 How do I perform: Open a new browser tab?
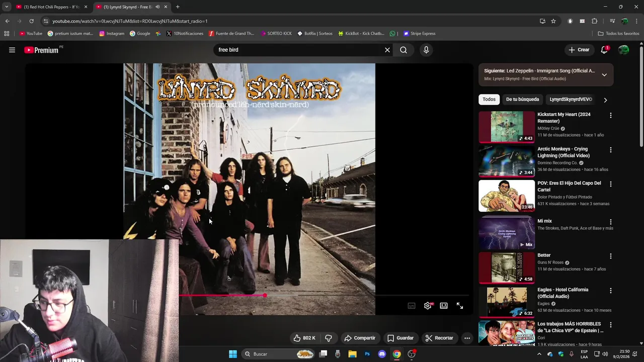178,7
